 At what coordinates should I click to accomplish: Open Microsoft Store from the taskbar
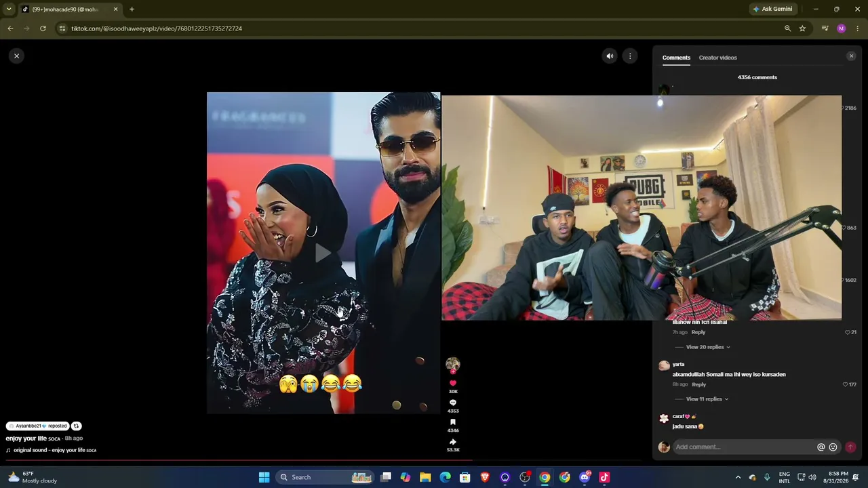point(465,477)
